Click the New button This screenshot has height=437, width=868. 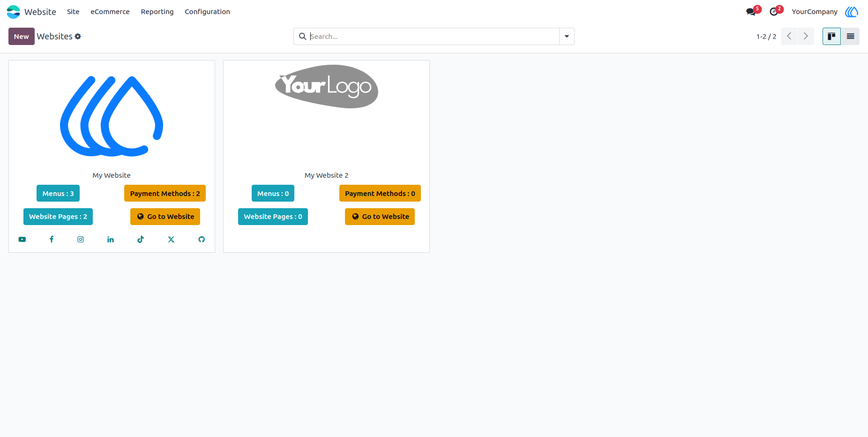22,37
